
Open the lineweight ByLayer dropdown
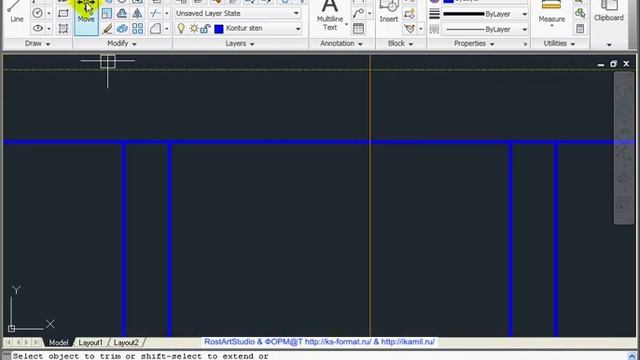pyautogui.click(x=524, y=14)
